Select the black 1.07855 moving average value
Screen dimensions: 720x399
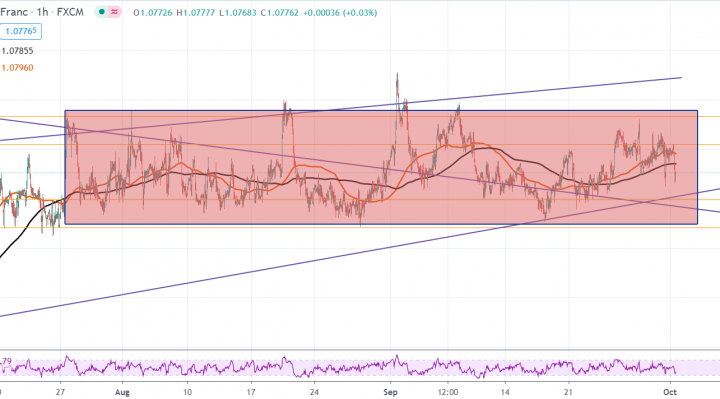coord(17,51)
